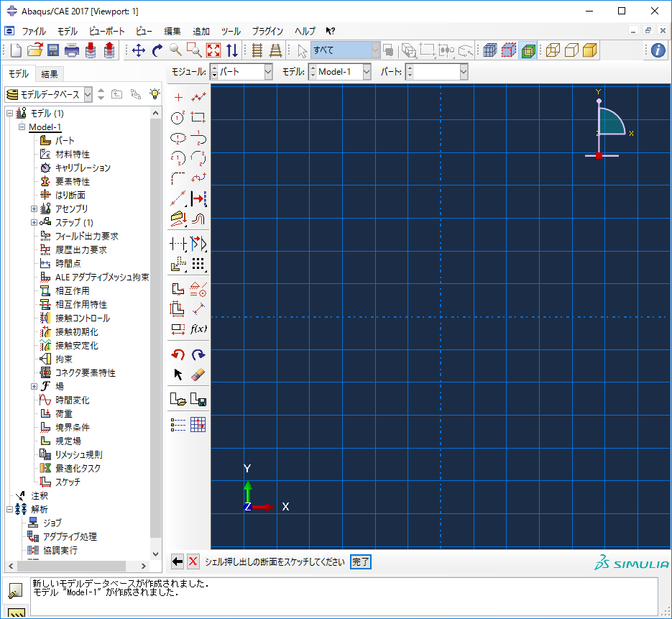
Task: Select the fillet sketch tool
Action: 178,178
